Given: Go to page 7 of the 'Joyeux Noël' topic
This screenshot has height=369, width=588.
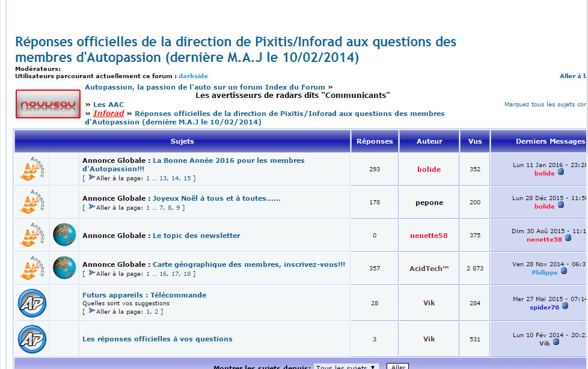Looking at the screenshot, I should 161,207.
